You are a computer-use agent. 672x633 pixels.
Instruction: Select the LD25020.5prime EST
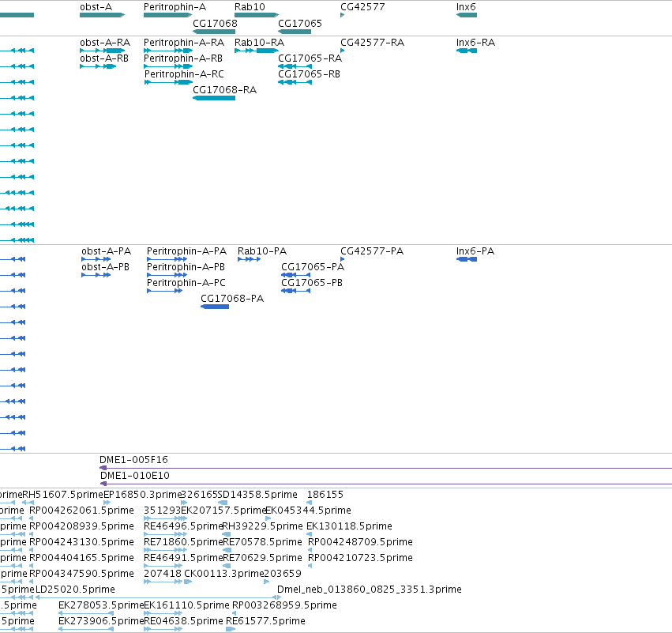158,597
